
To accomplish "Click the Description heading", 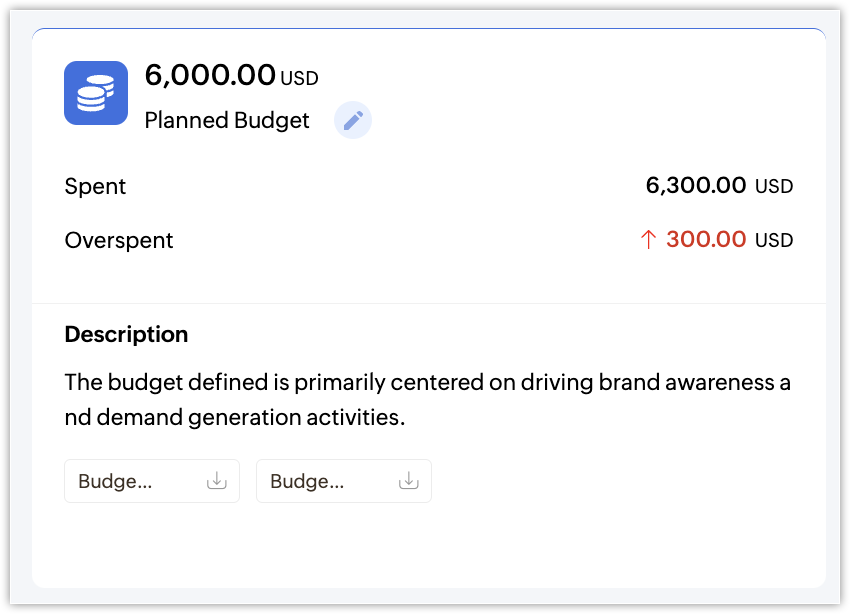I will 126,334.
